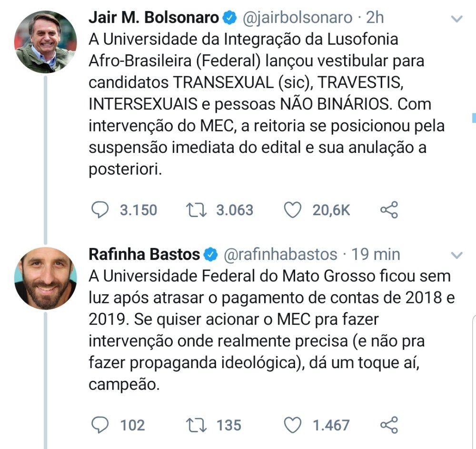
Task: Open the Jair M. Bolsonaro display name
Action: [x=154, y=18]
